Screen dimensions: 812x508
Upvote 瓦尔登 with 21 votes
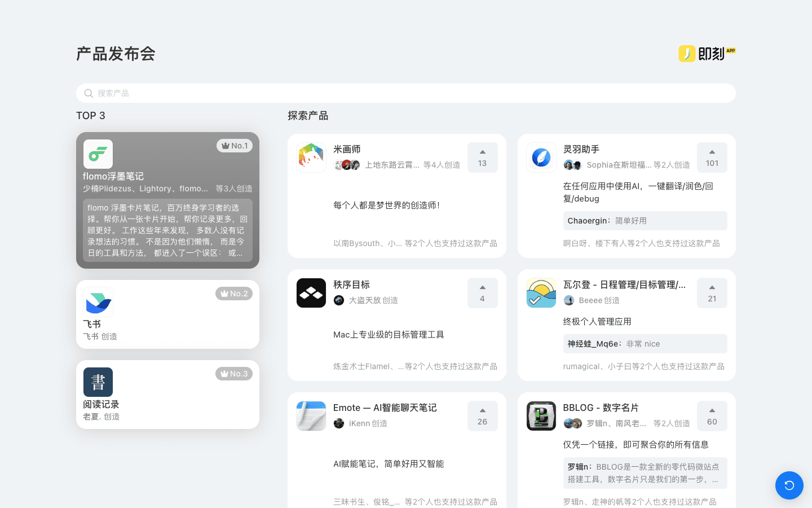click(x=712, y=293)
